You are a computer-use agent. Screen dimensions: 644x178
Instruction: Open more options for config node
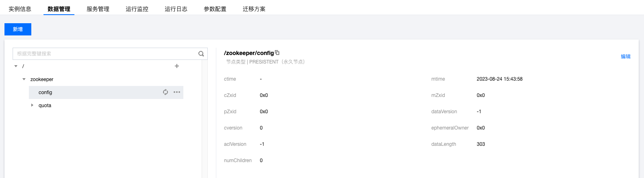pyautogui.click(x=177, y=92)
